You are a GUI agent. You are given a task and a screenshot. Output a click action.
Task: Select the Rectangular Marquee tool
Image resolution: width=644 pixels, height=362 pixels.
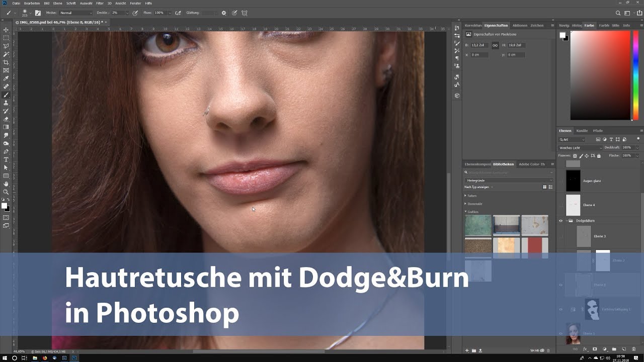click(x=6, y=38)
